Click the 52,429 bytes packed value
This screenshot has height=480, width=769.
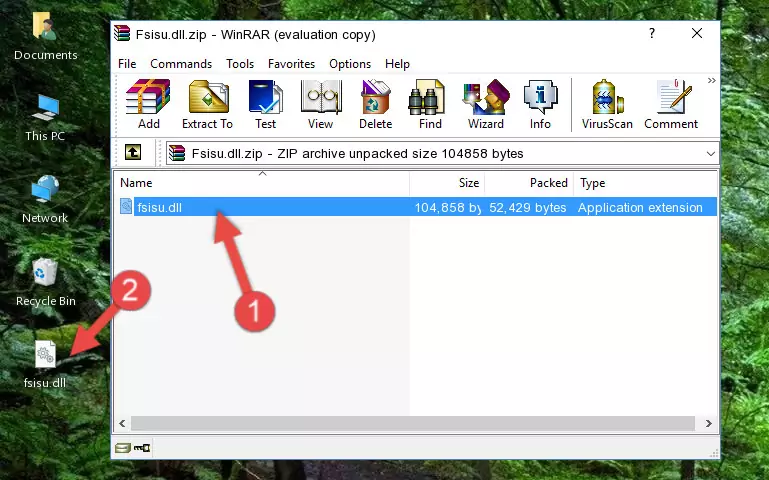(x=528, y=207)
